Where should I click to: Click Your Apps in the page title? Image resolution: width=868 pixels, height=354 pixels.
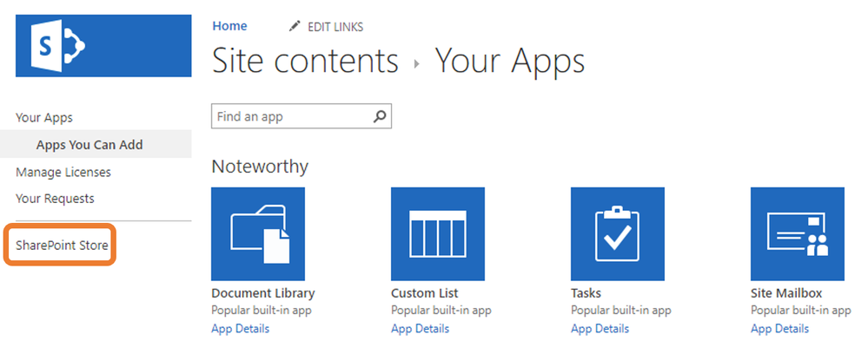pyautogui.click(x=510, y=62)
